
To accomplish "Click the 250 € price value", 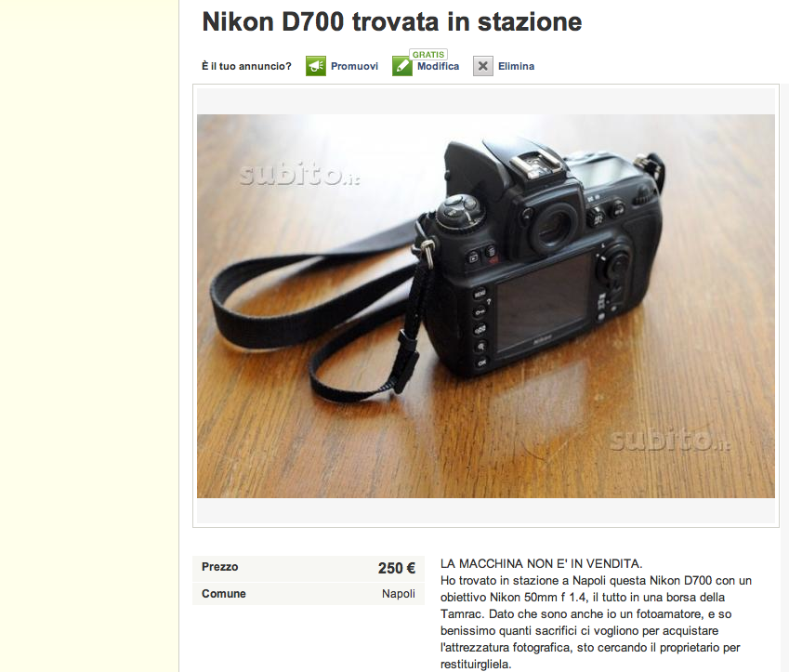I will (397, 568).
